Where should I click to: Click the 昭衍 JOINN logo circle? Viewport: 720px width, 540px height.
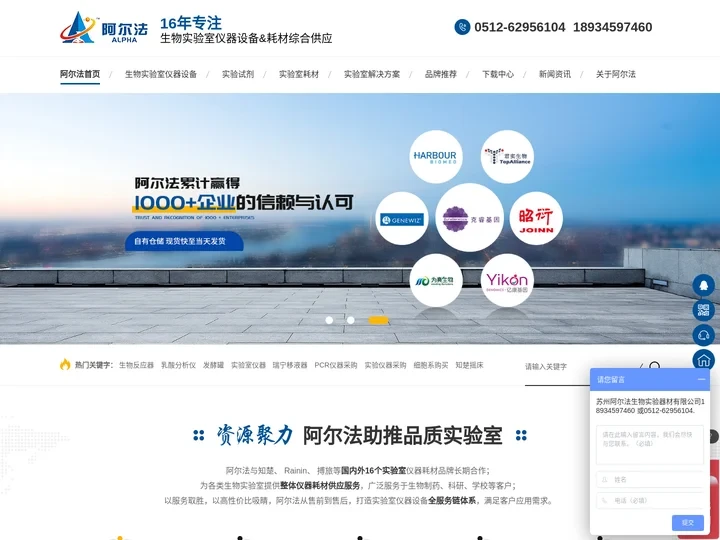pyautogui.click(x=536, y=219)
